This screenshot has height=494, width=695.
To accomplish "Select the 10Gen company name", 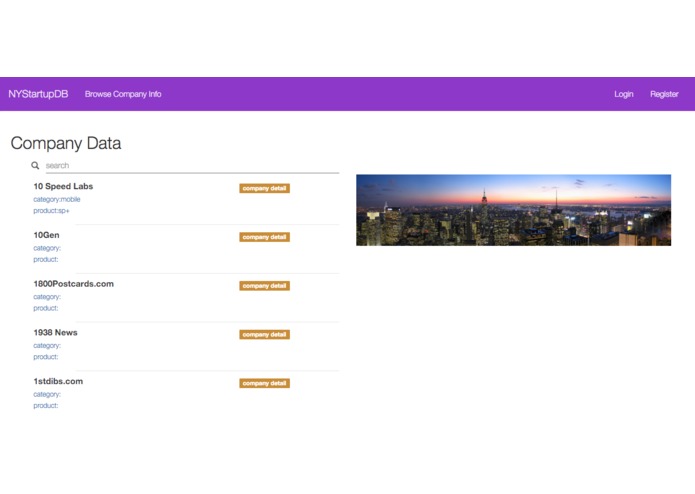I will coord(47,235).
